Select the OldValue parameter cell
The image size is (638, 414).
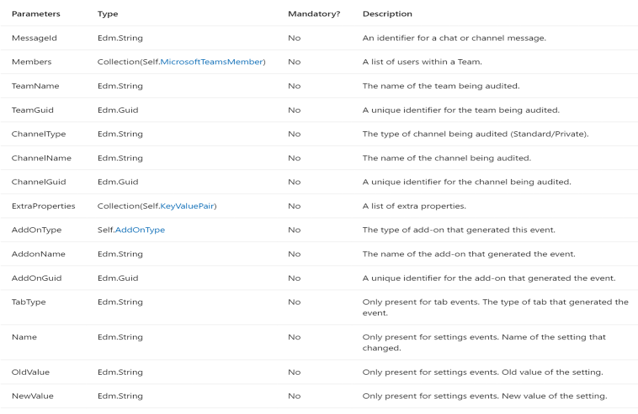pos(31,372)
